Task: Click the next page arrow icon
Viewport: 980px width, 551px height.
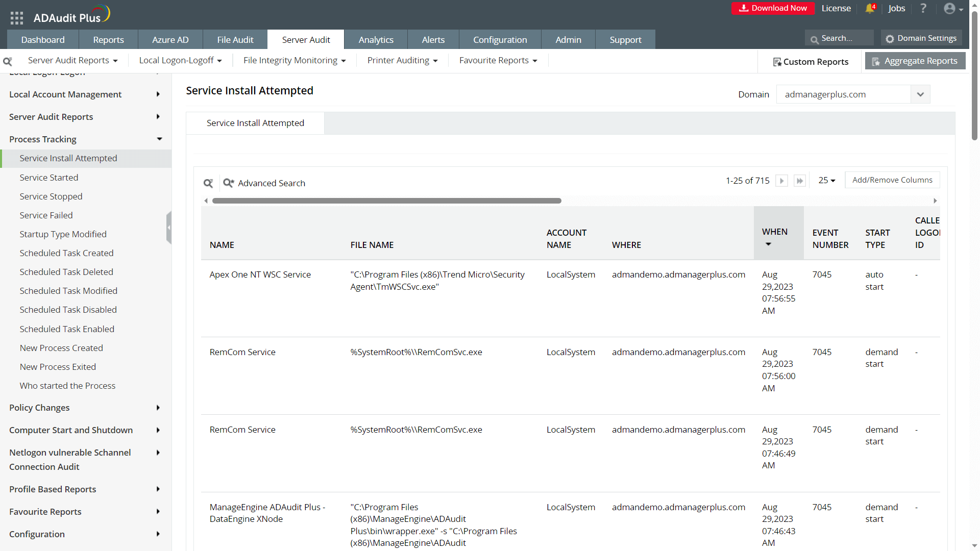Action: 781,181
